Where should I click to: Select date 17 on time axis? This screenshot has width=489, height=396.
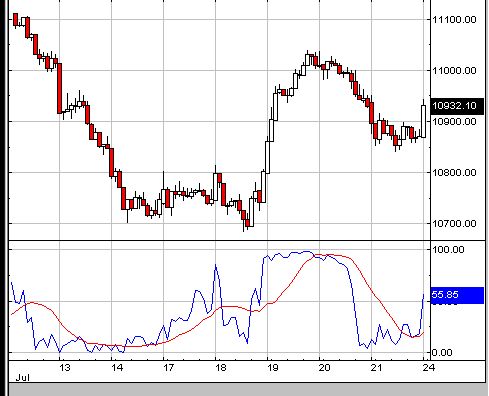pyautogui.click(x=169, y=368)
